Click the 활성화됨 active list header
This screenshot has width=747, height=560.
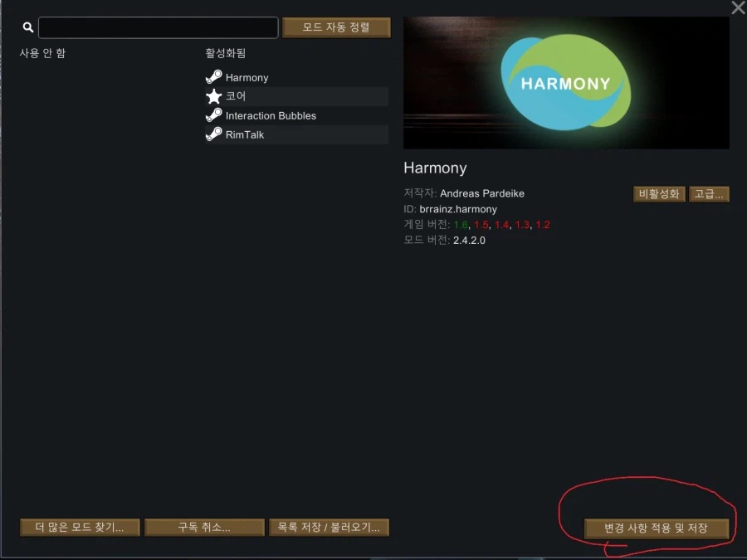(x=225, y=53)
